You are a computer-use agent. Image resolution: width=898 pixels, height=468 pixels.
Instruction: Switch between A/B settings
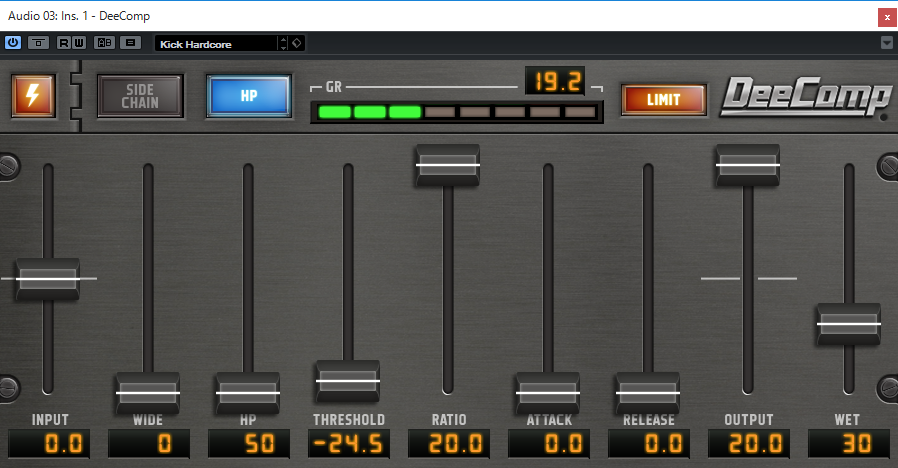[104, 43]
